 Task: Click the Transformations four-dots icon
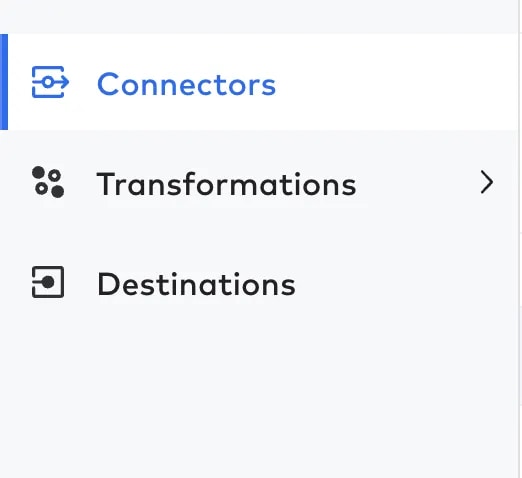point(48,182)
